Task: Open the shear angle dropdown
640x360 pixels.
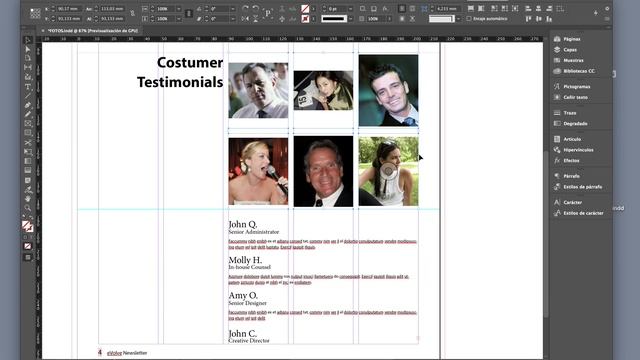Action: coord(233,19)
